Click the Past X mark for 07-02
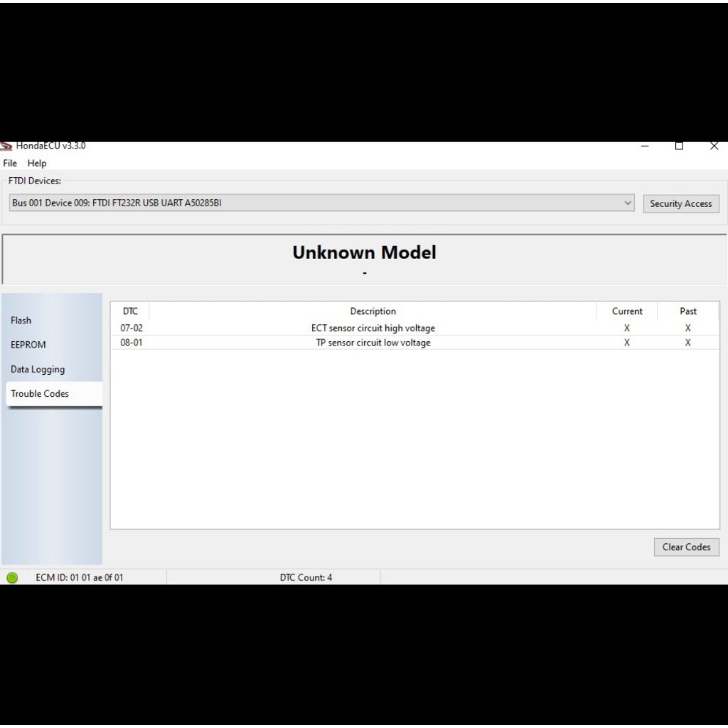Screen dimensions: 728x728 688,328
